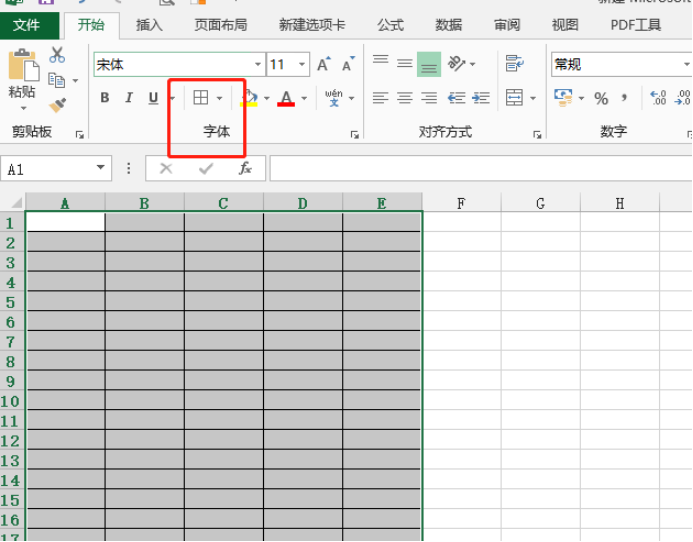Switch to the 页面布局 tab
The image size is (693, 542).
[x=221, y=25]
